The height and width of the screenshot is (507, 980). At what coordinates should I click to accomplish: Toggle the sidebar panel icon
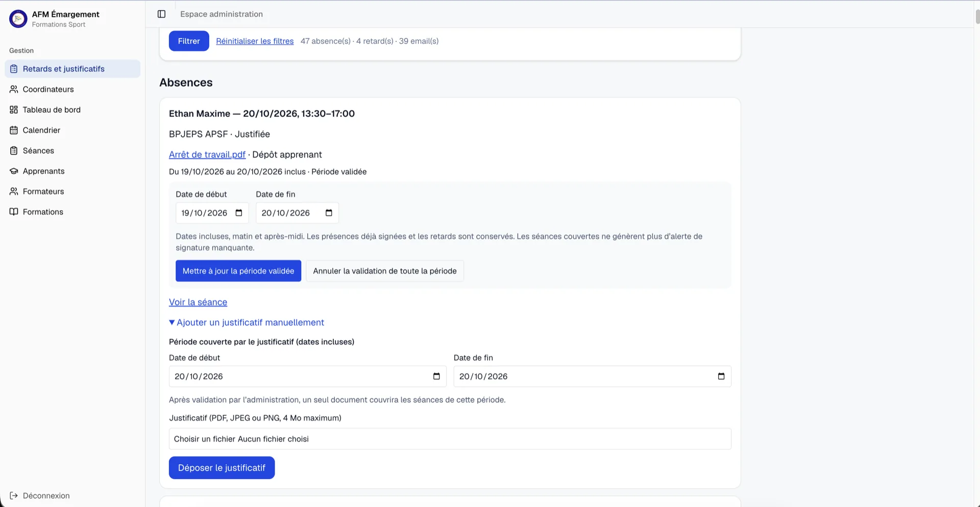161,14
